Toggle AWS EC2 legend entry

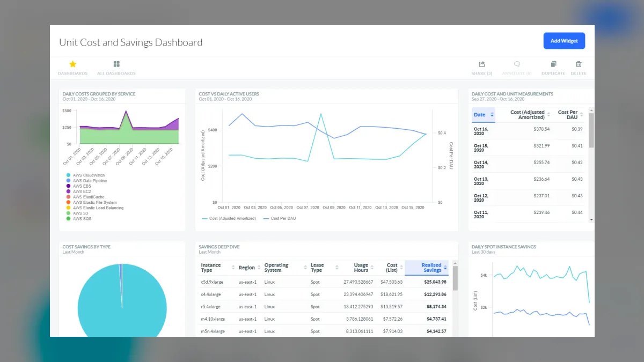coord(78,191)
